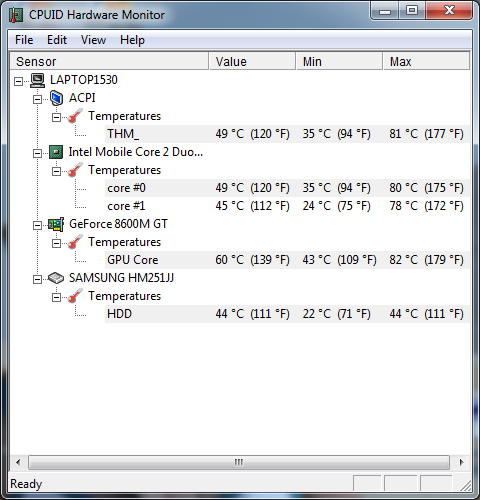Select the ACPI tree label
The height and width of the screenshot is (500, 480).
pos(82,98)
